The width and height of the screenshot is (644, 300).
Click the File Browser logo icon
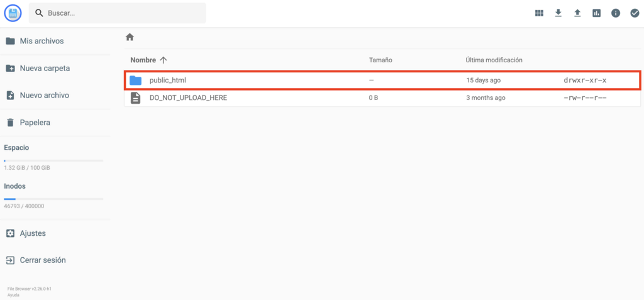pos(13,13)
